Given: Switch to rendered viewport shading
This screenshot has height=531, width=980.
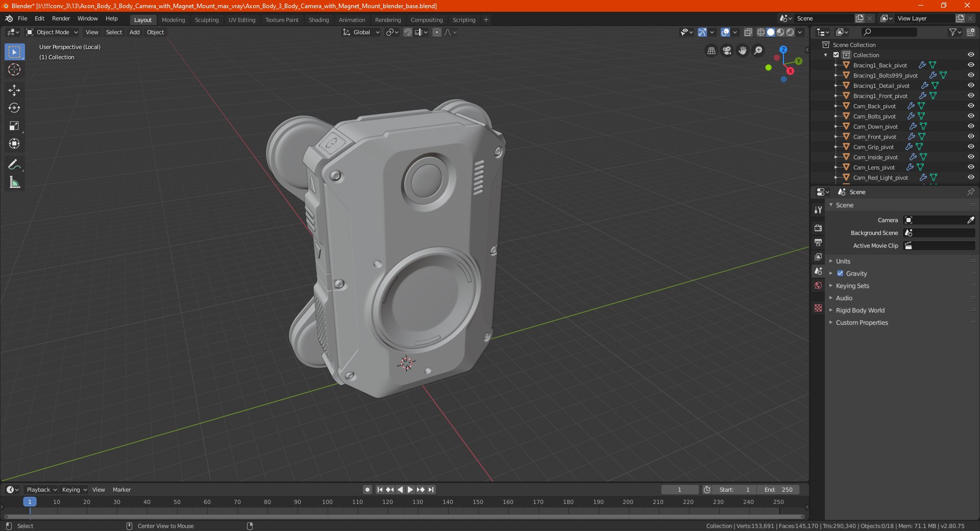Looking at the screenshot, I should click(790, 32).
